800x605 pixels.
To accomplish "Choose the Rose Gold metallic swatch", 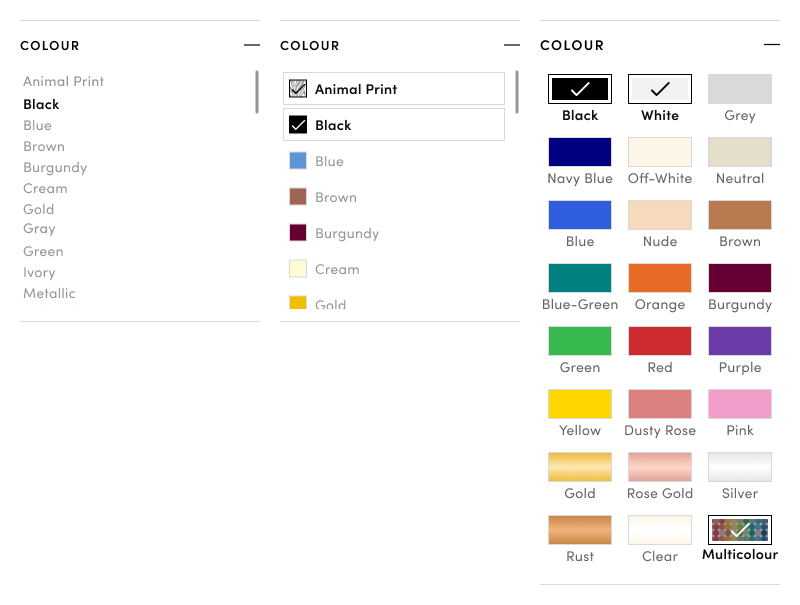I will pos(660,467).
